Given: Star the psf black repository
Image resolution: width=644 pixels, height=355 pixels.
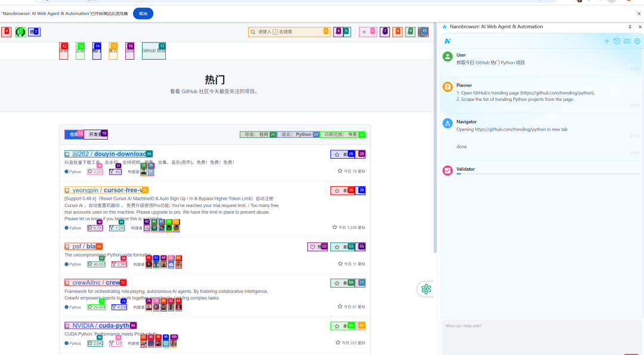Looking at the screenshot, I should click(343, 246).
